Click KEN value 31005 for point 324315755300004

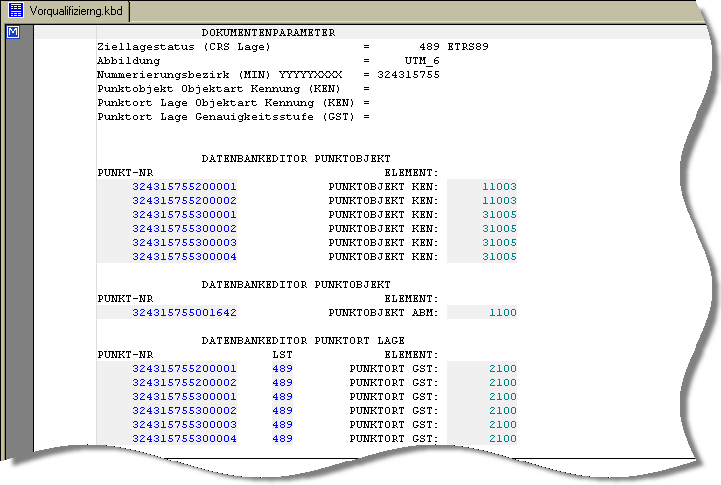point(498,257)
